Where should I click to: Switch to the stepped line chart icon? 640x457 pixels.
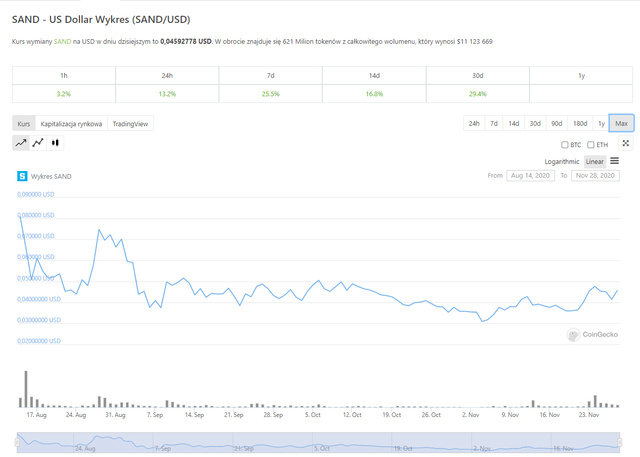point(38,143)
